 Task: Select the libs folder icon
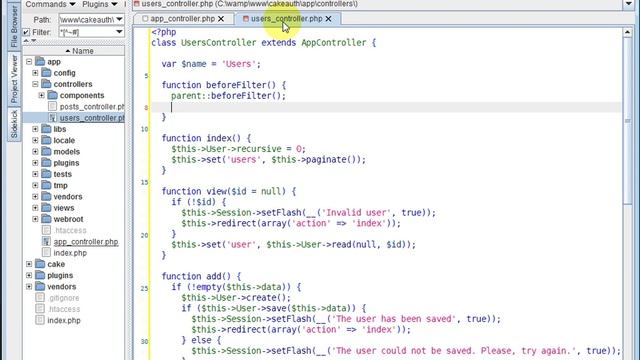[46, 129]
